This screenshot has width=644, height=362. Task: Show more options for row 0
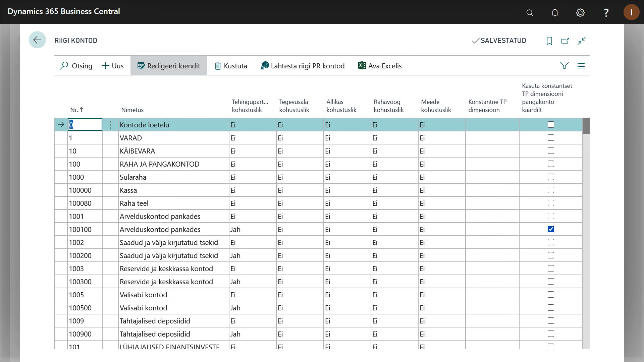coord(110,125)
